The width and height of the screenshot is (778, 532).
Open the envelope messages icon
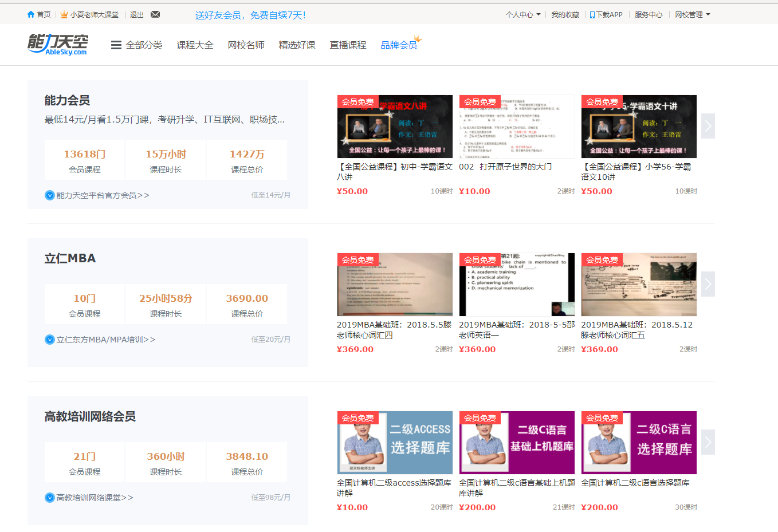point(155,14)
